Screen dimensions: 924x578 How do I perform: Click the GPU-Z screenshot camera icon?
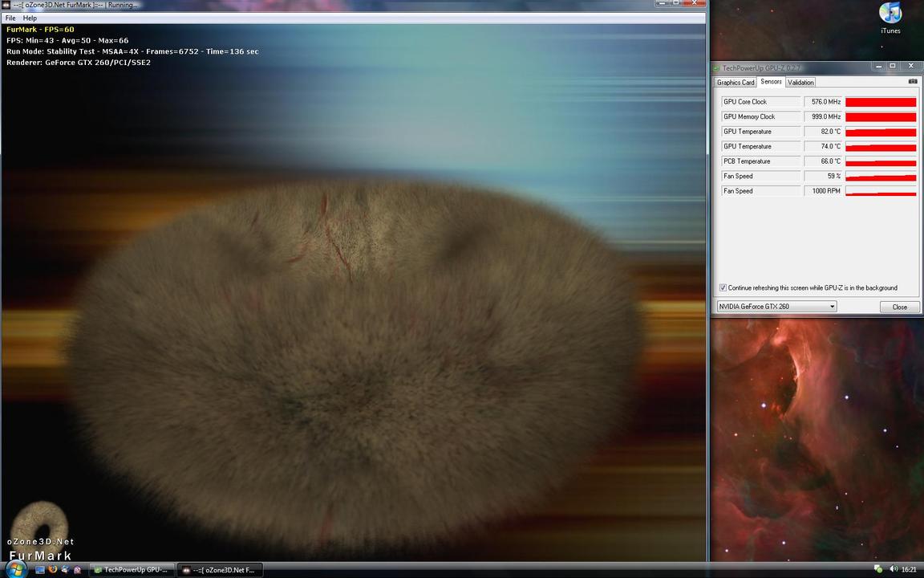point(912,81)
